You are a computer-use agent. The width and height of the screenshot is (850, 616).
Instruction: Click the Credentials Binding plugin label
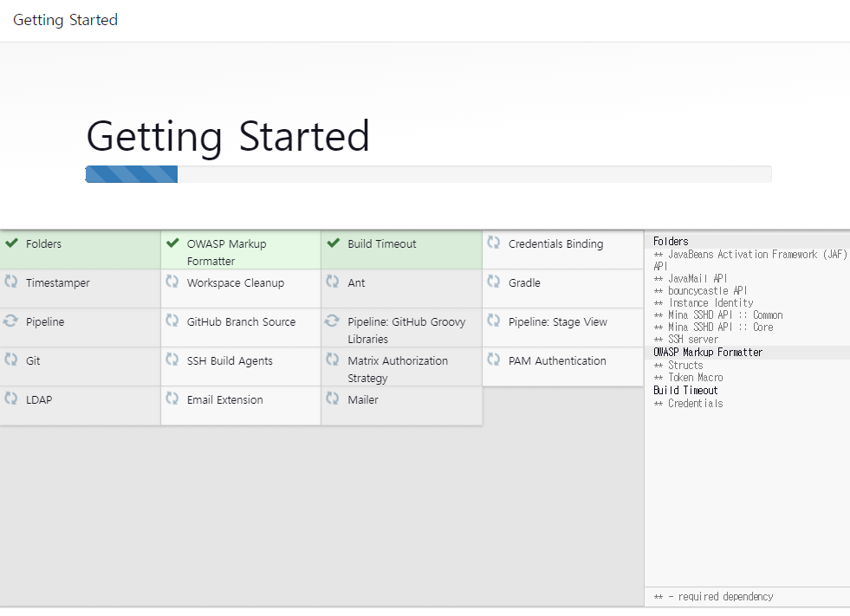555,244
